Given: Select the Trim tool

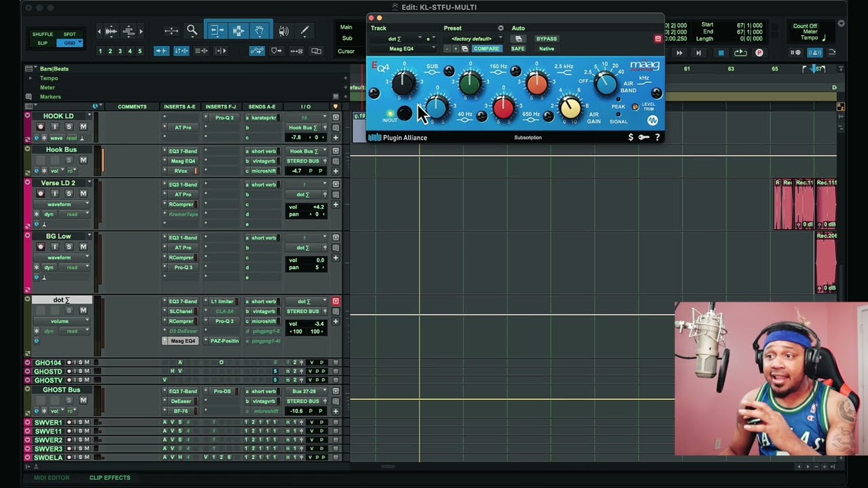Looking at the screenshot, I should tap(217, 30).
